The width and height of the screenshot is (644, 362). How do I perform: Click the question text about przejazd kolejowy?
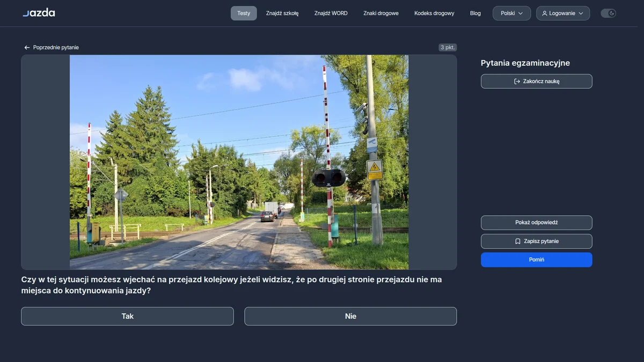click(x=232, y=285)
